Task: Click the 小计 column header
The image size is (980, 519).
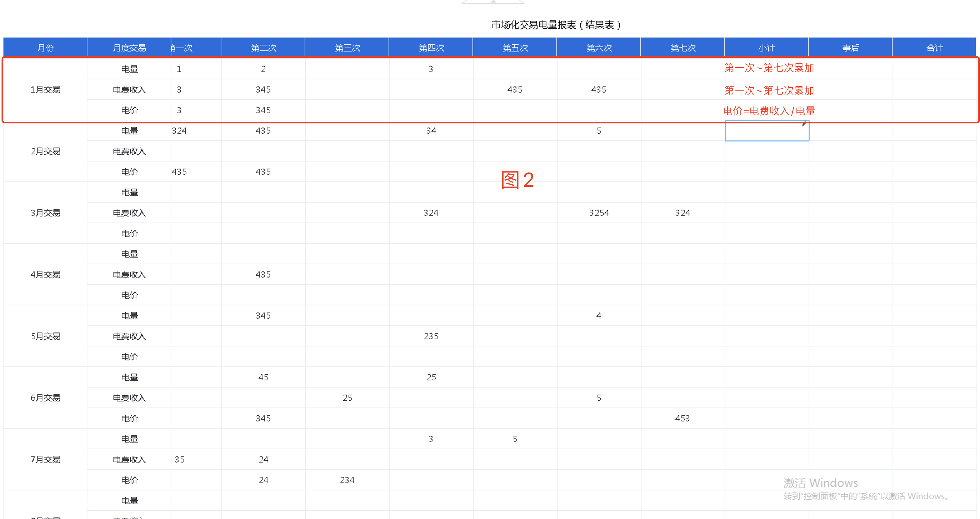Action: [x=767, y=48]
